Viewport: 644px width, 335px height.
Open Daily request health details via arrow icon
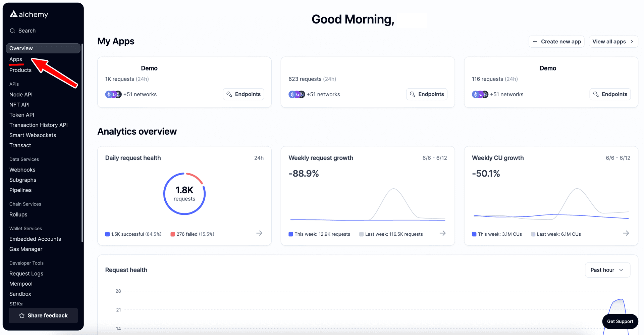click(x=259, y=233)
